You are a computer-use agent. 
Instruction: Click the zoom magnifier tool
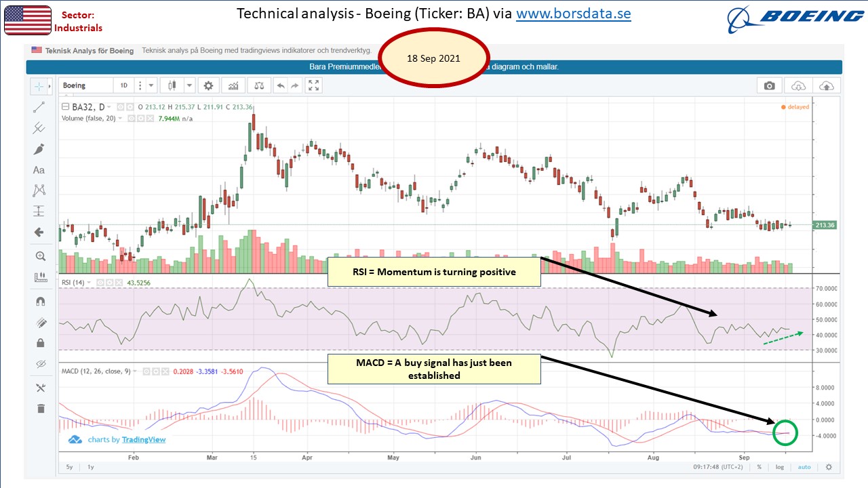click(x=39, y=256)
